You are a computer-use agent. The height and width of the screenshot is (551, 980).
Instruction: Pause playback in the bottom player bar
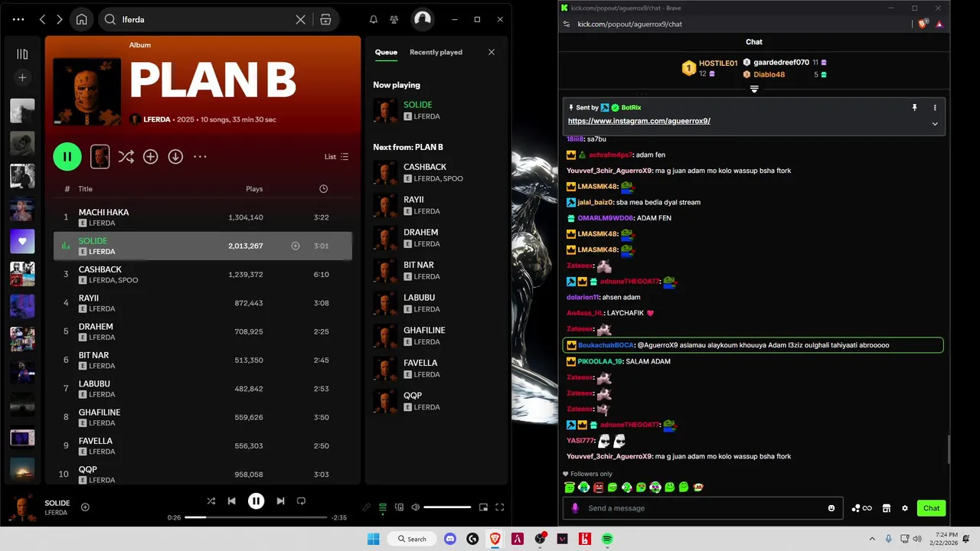coord(256,501)
